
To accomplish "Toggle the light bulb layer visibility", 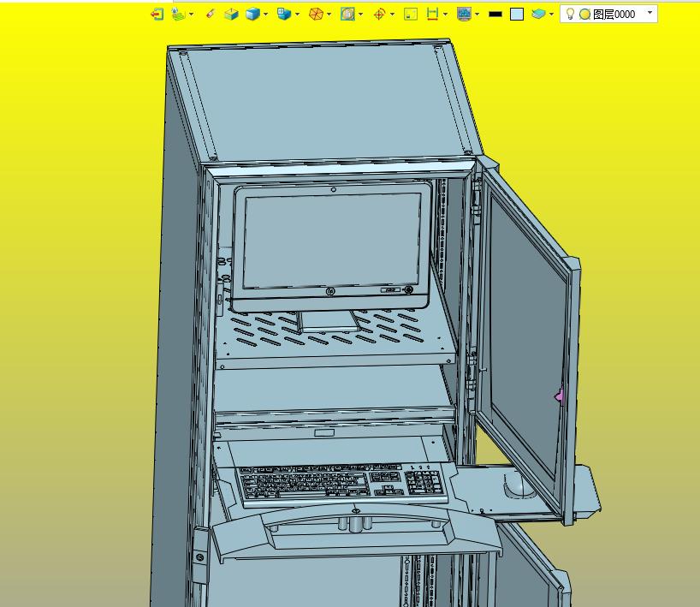I will [x=570, y=15].
